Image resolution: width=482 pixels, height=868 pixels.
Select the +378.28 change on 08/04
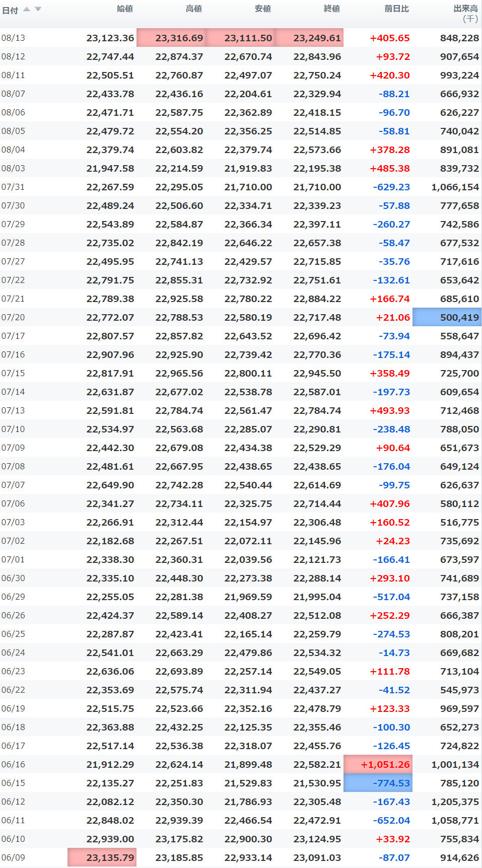pyautogui.click(x=390, y=150)
